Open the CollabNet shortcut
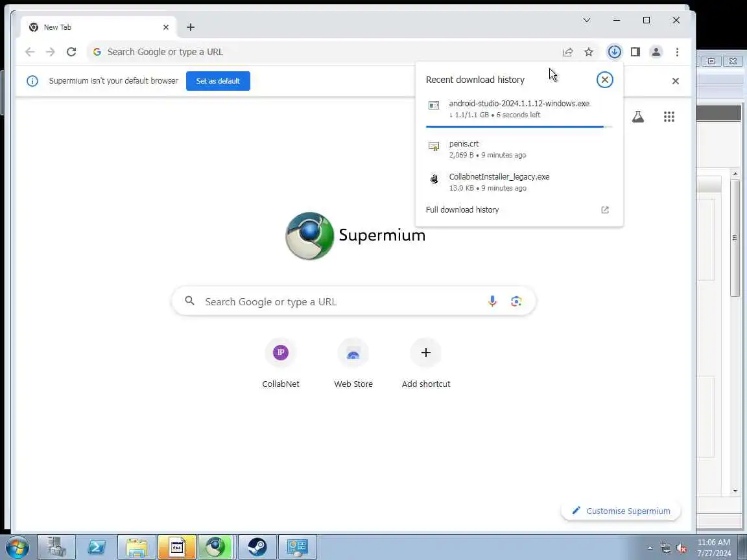The image size is (747, 560). click(281, 364)
